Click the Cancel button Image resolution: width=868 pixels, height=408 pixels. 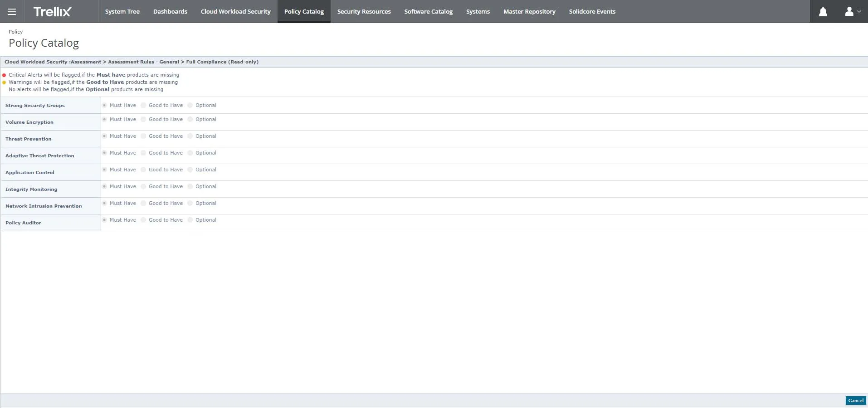(856, 401)
